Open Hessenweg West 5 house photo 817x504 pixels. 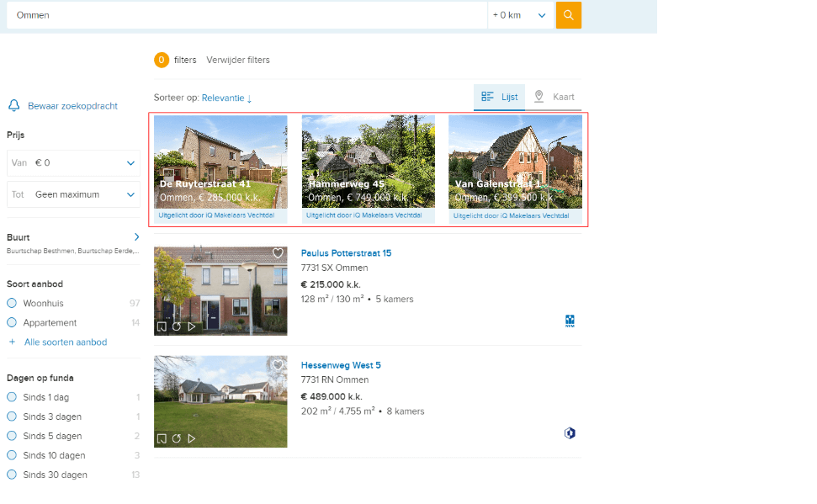(x=220, y=401)
